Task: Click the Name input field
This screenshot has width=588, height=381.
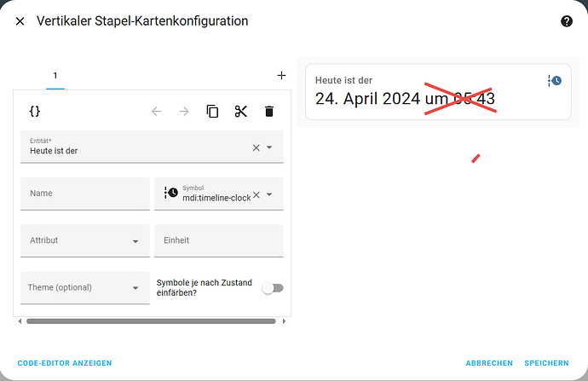Action: click(85, 193)
